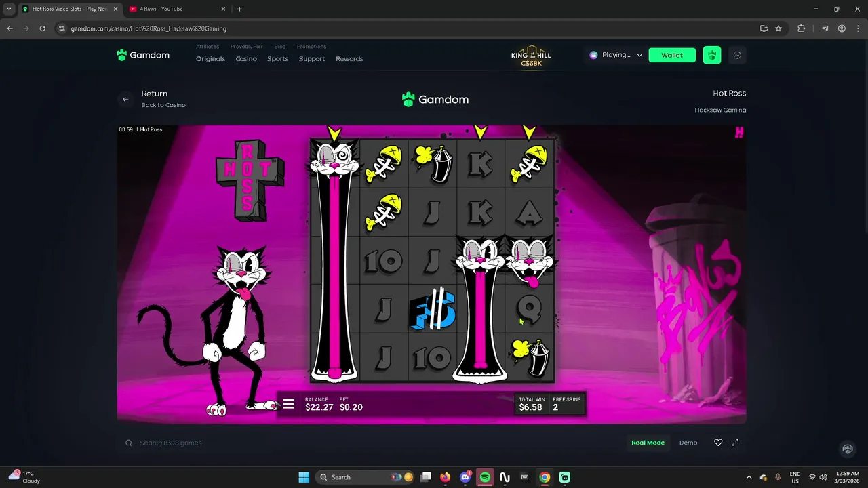Click the browser address bar URL
The image size is (868, 488).
click(149, 28)
